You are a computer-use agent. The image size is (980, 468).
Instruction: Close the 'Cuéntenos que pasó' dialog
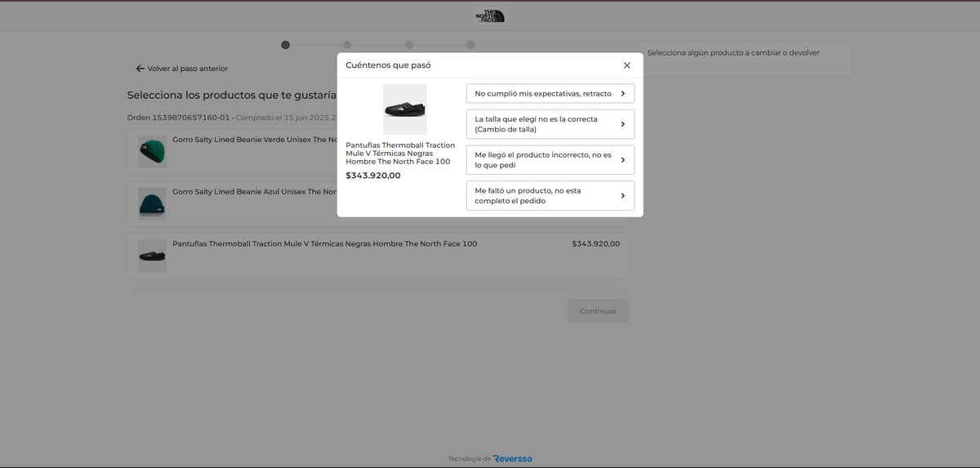(627, 65)
